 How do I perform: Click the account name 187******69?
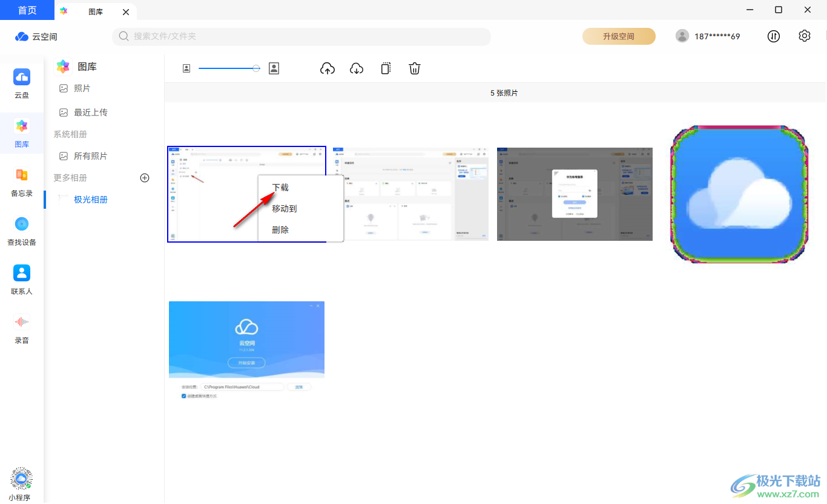pyautogui.click(x=717, y=36)
